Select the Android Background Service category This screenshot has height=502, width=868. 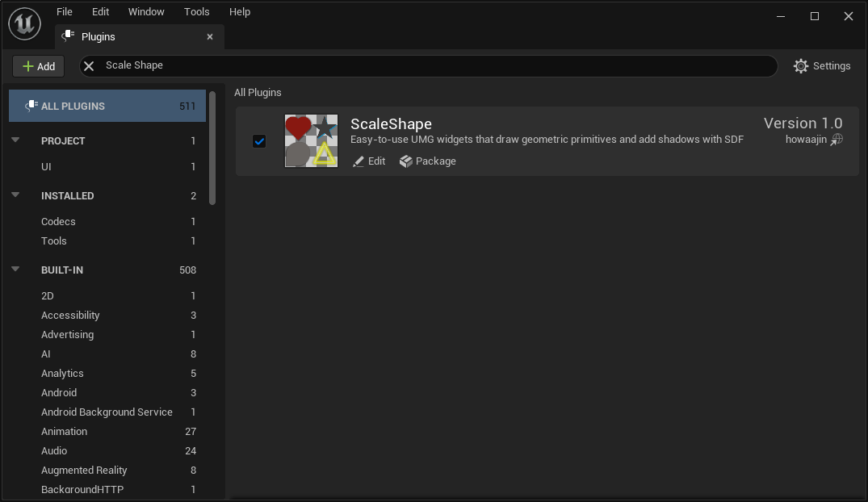pyautogui.click(x=107, y=412)
